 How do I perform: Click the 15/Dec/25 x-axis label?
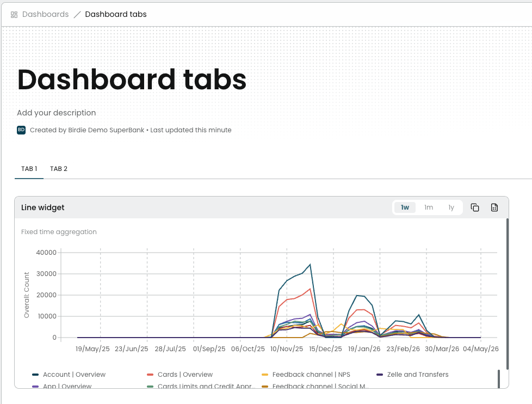click(325, 349)
